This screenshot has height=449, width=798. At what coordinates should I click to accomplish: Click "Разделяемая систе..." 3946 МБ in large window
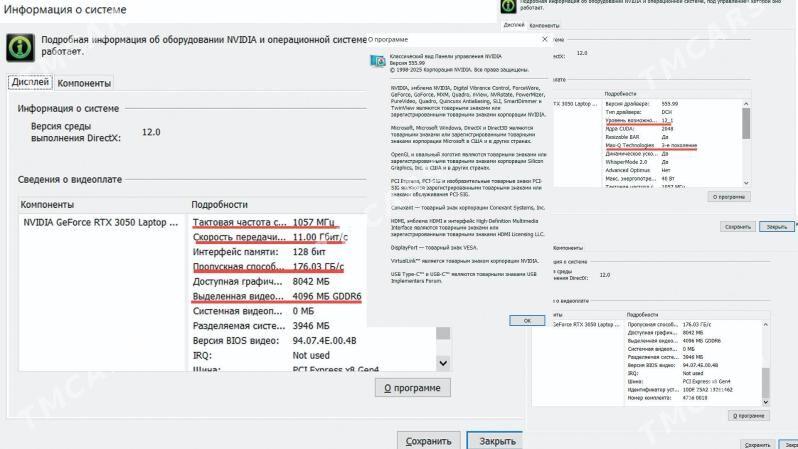point(261,326)
